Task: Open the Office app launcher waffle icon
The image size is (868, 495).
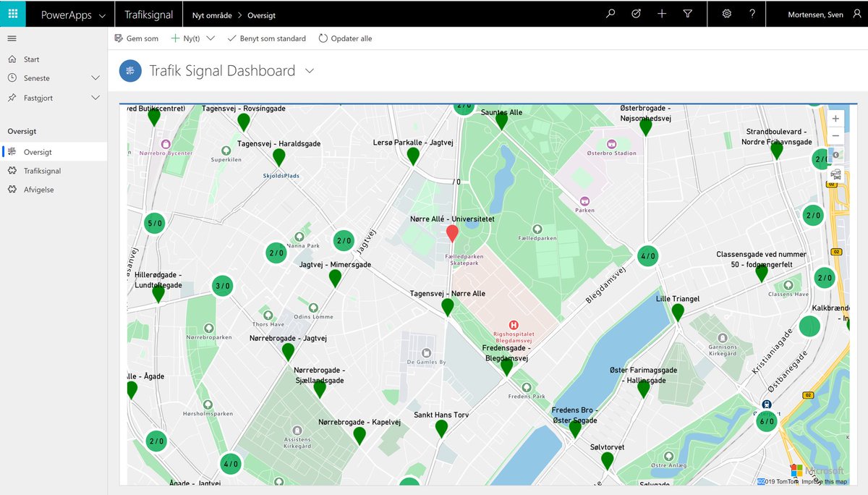Action: pyautogui.click(x=12, y=13)
